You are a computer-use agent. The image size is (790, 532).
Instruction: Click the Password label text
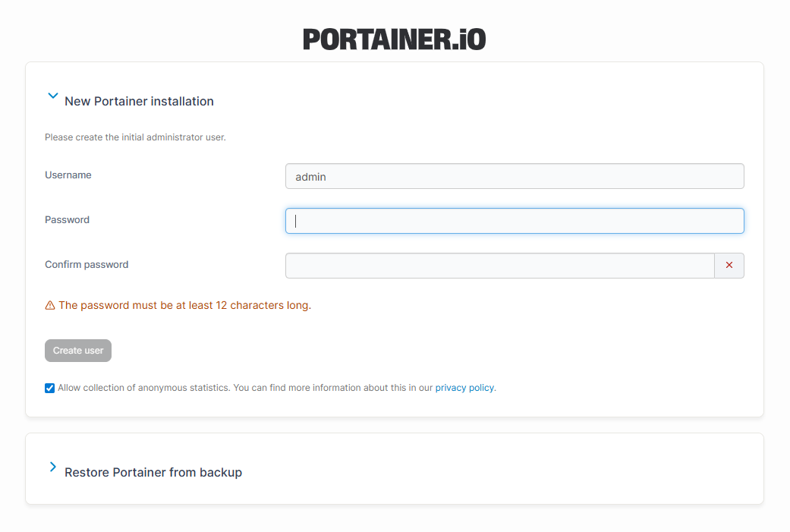67,220
